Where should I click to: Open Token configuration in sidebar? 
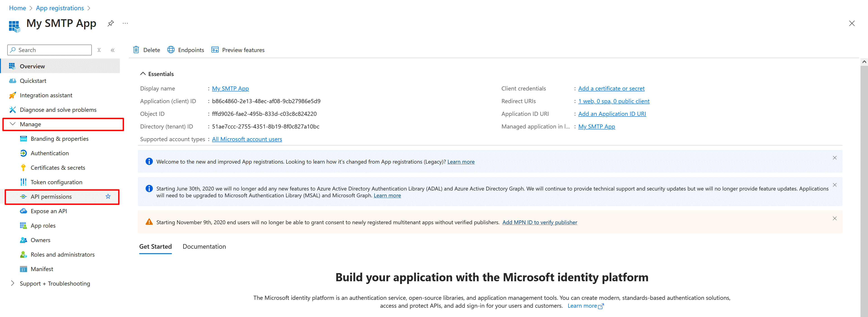click(56, 182)
